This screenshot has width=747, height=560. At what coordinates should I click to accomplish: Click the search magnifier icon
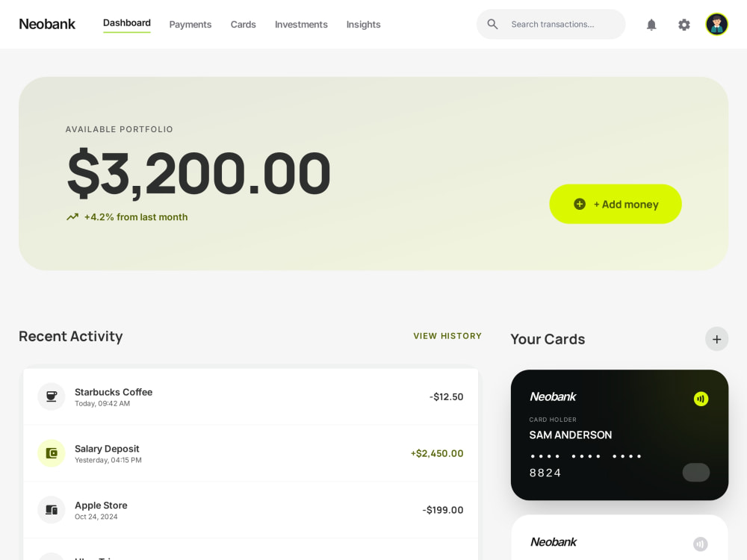[x=492, y=25]
